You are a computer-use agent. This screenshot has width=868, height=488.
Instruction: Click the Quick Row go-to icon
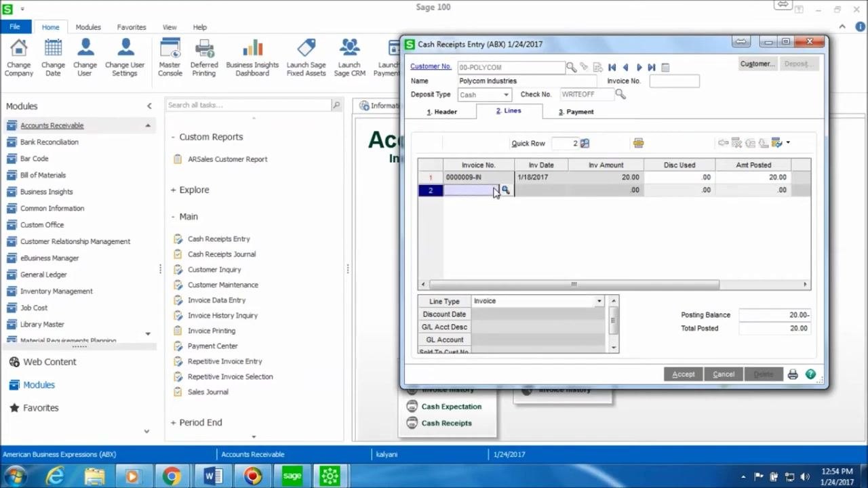[585, 143]
